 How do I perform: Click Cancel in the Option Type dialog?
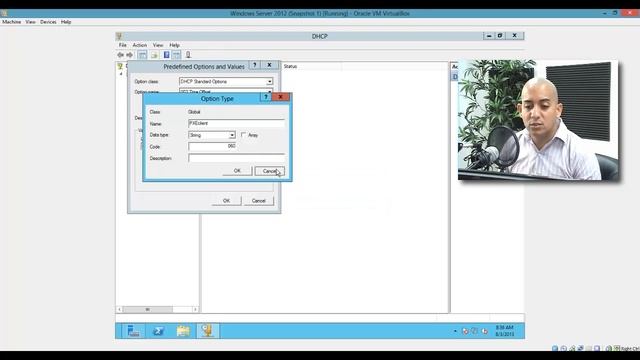[x=269, y=171]
